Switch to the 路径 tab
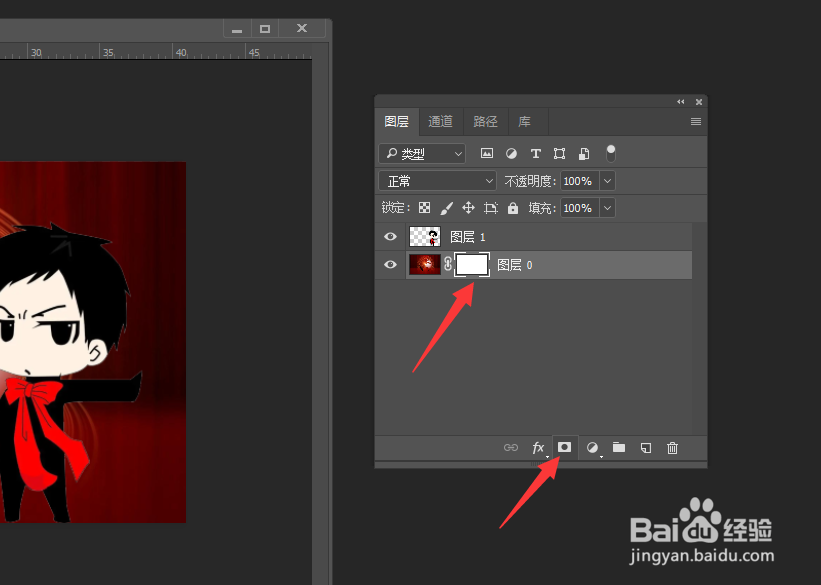 [485, 122]
